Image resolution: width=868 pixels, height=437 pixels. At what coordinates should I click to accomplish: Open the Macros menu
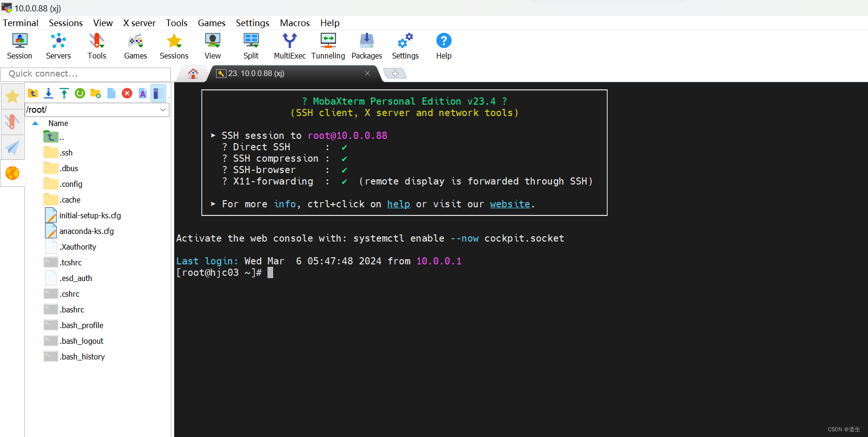(295, 23)
